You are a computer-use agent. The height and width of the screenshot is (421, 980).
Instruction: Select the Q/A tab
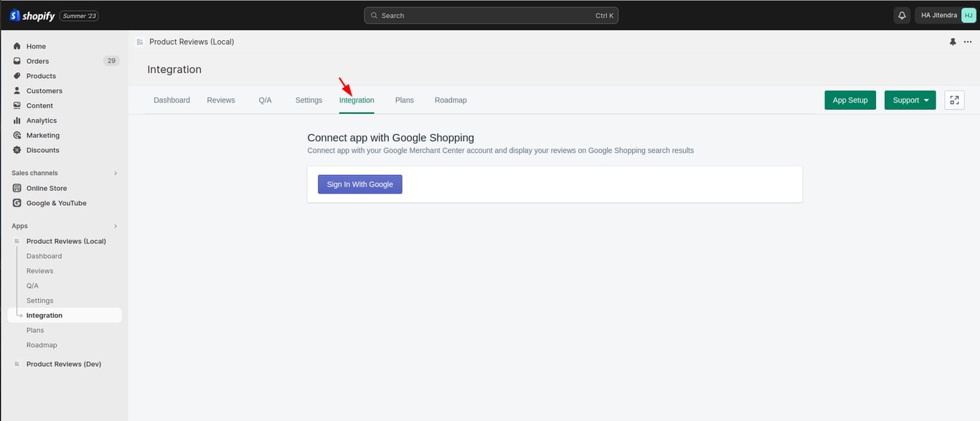click(265, 100)
